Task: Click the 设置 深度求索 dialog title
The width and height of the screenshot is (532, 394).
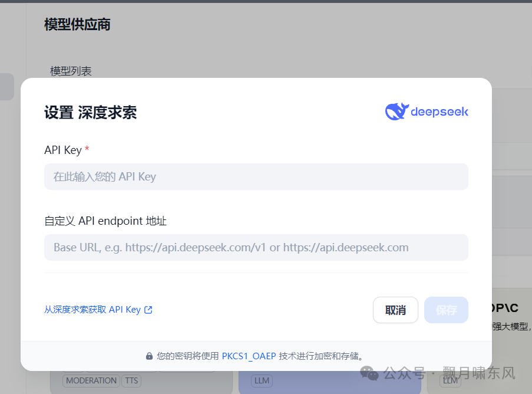Action: click(x=91, y=113)
